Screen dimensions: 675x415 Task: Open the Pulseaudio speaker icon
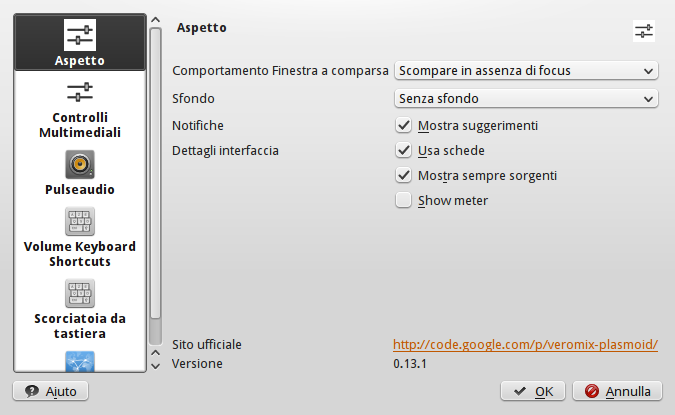coord(80,164)
